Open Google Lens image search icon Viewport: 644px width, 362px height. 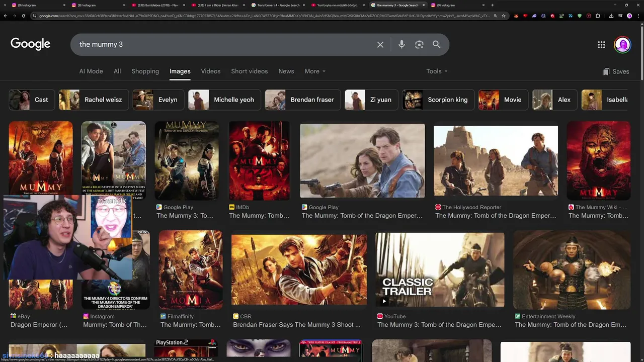(419, 45)
